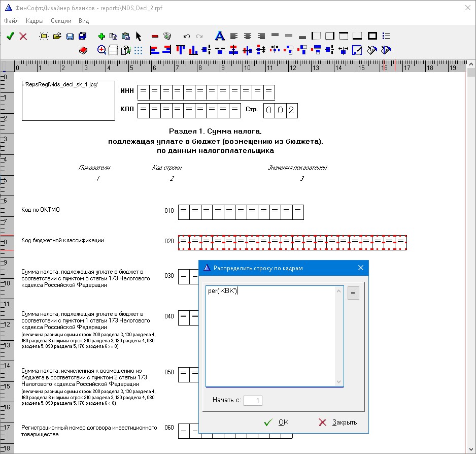
Task: Open the Файл menu
Action: click(11, 21)
